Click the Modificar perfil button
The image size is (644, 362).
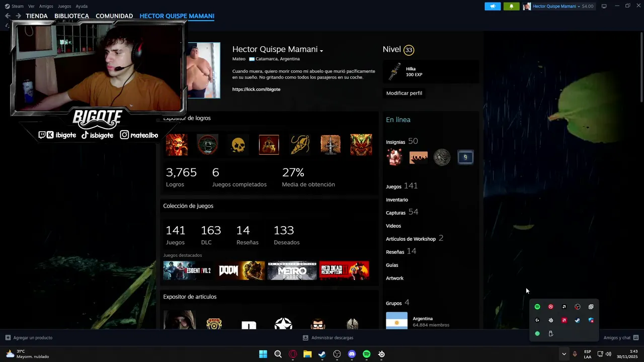(404, 93)
